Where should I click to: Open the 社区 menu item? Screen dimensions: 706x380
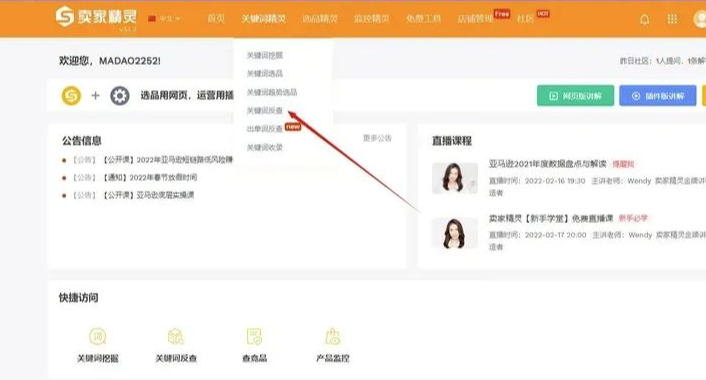525,18
